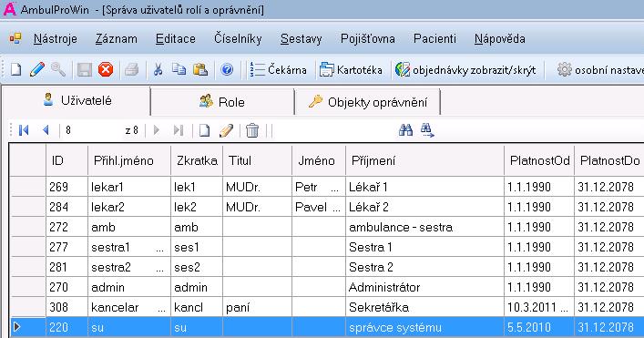Click the magnifier search icon in main toolbar
The height and width of the screenshot is (338, 644).
(x=58, y=69)
